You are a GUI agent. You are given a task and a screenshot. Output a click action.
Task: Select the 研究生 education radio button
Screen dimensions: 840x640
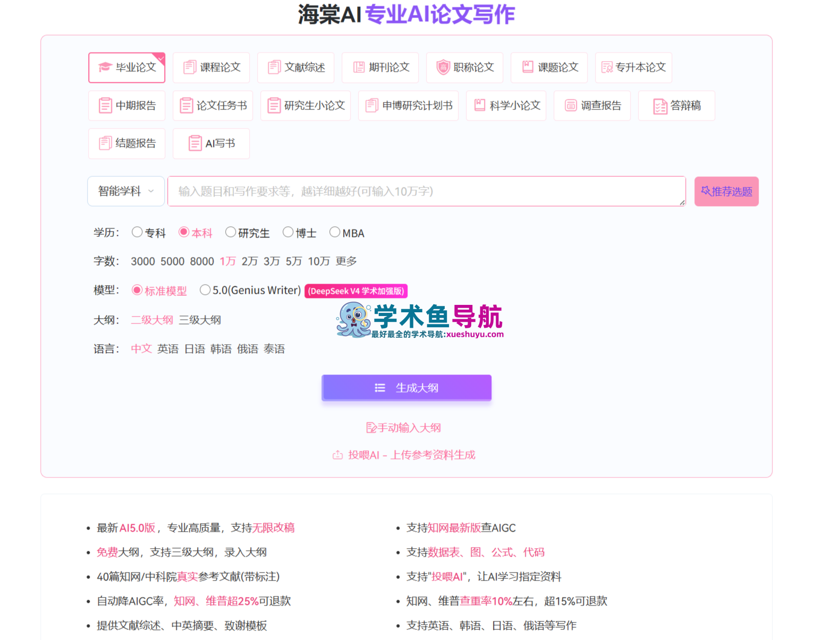[231, 232]
